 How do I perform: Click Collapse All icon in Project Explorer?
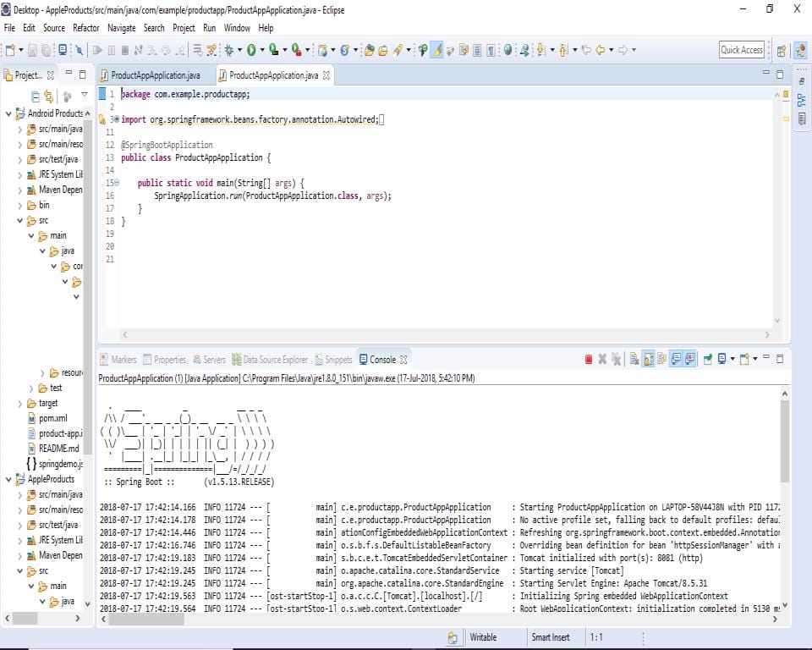[x=36, y=96]
